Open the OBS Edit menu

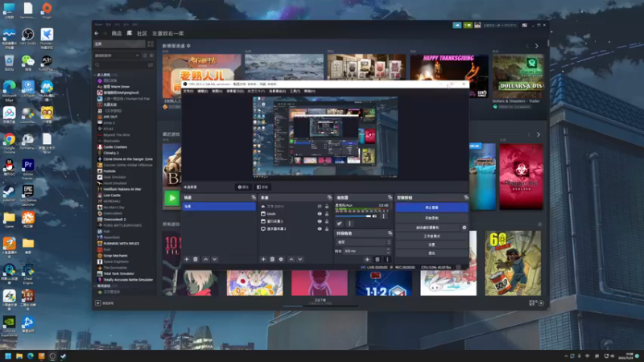[x=203, y=91]
